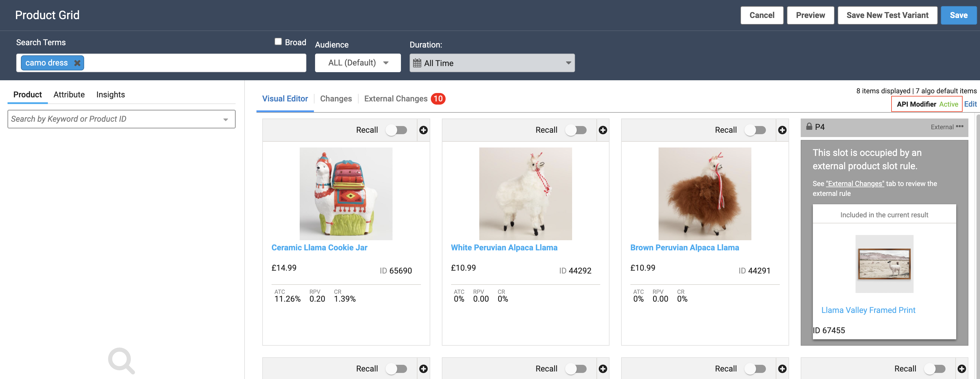Click the lock icon on P4 slot

click(809, 127)
